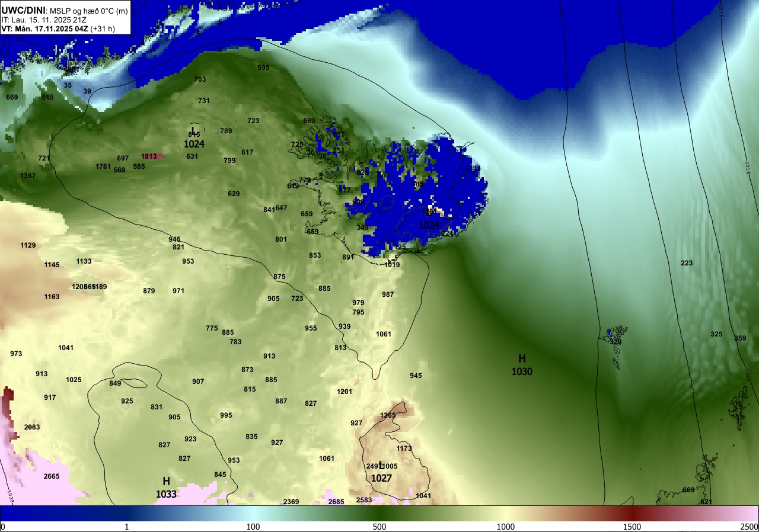Click the 1019 height value

pos(392,265)
